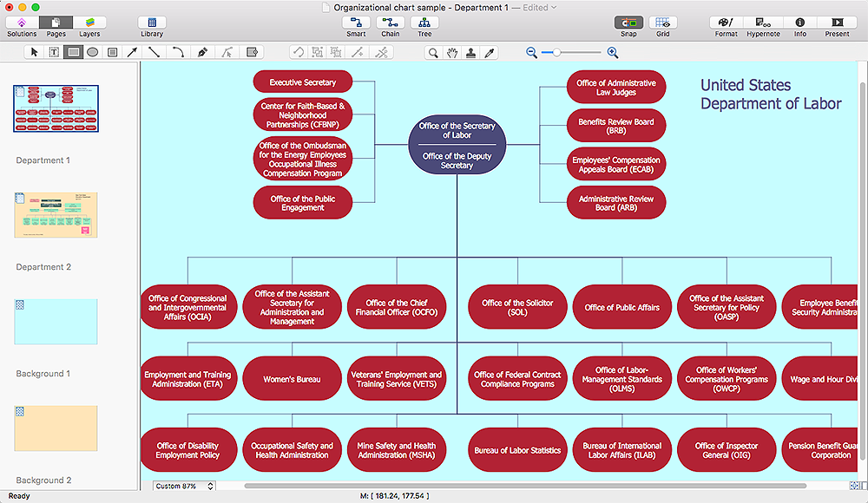The height and width of the screenshot is (503, 868).
Task: Select the text block shape tool
Action: point(112,53)
